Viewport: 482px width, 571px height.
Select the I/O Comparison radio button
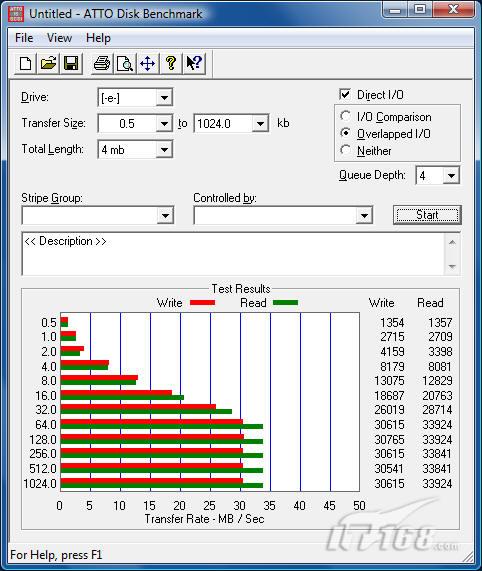coord(345,116)
